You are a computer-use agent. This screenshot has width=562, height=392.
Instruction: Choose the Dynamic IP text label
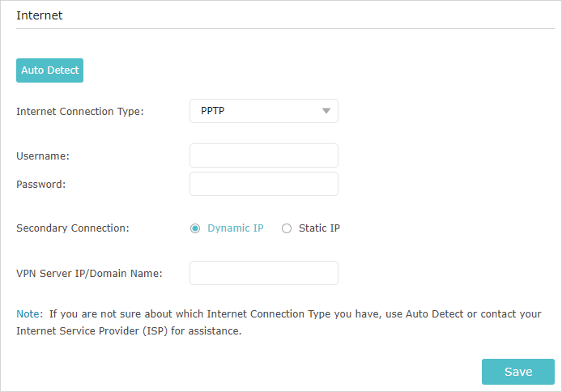pyautogui.click(x=236, y=228)
